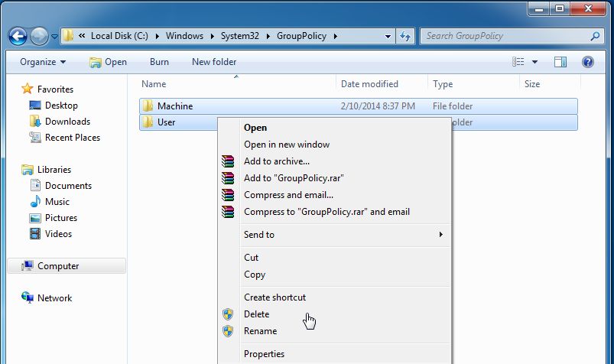
Task: Click the blue Help question mark icon
Action: (x=588, y=62)
